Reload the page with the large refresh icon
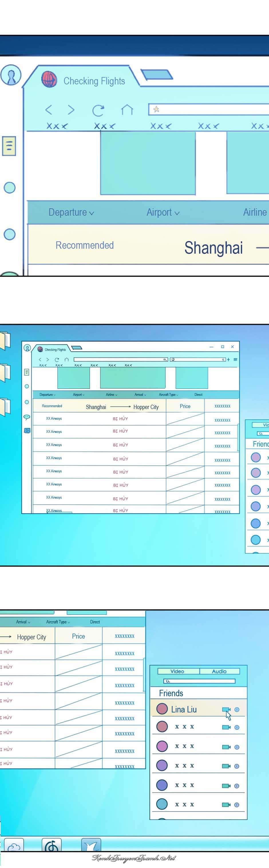The height and width of the screenshot is (868, 269). click(98, 110)
